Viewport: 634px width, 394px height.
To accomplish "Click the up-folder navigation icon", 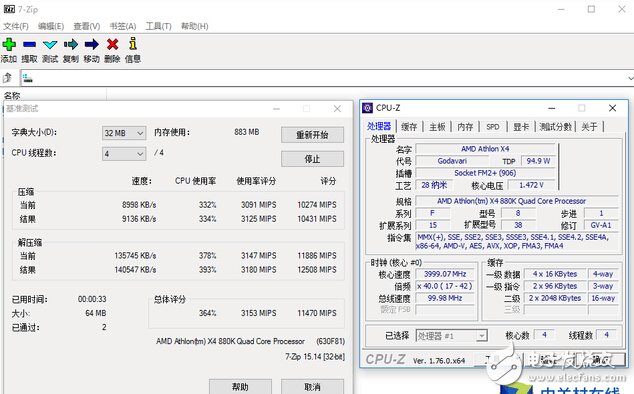I will click(7, 78).
